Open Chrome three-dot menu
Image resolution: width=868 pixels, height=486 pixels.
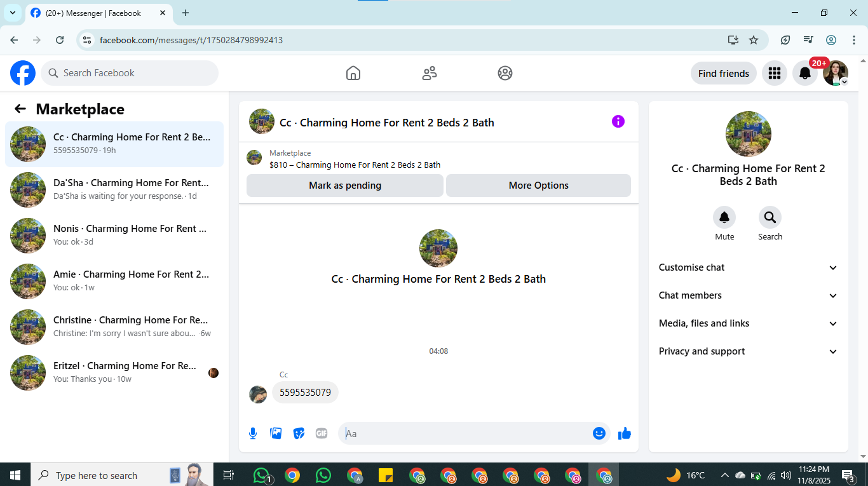tap(853, 40)
